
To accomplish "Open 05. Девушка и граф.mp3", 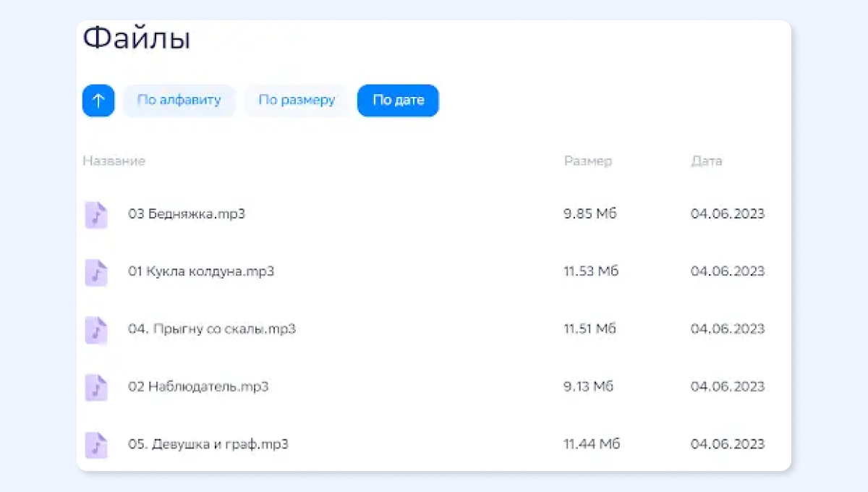I will click(x=208, y=444).
